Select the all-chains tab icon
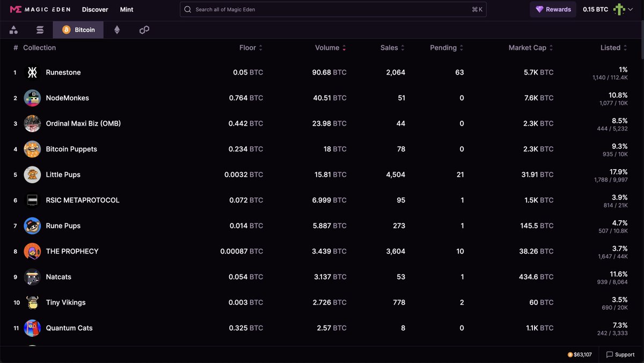The image size is (644, 363). click(13, 30)
